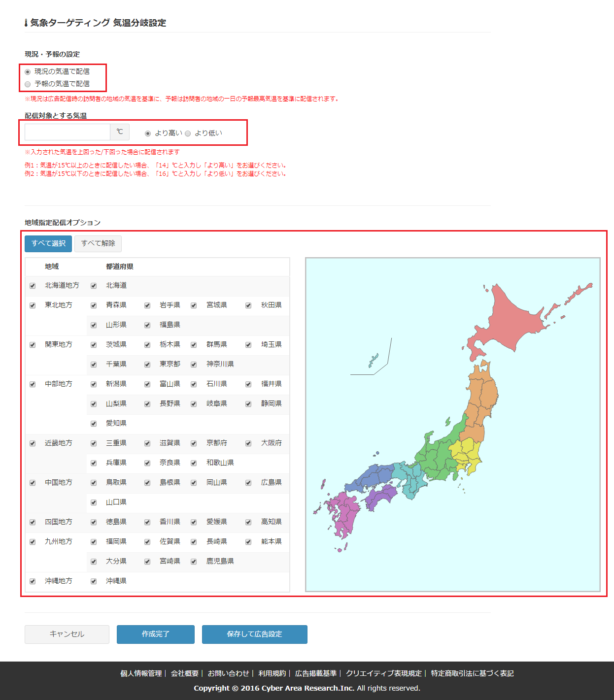Screen dimensions: 614x700
Task: Uncheck the 愛知県 checkbox
Action: point(94,424)
